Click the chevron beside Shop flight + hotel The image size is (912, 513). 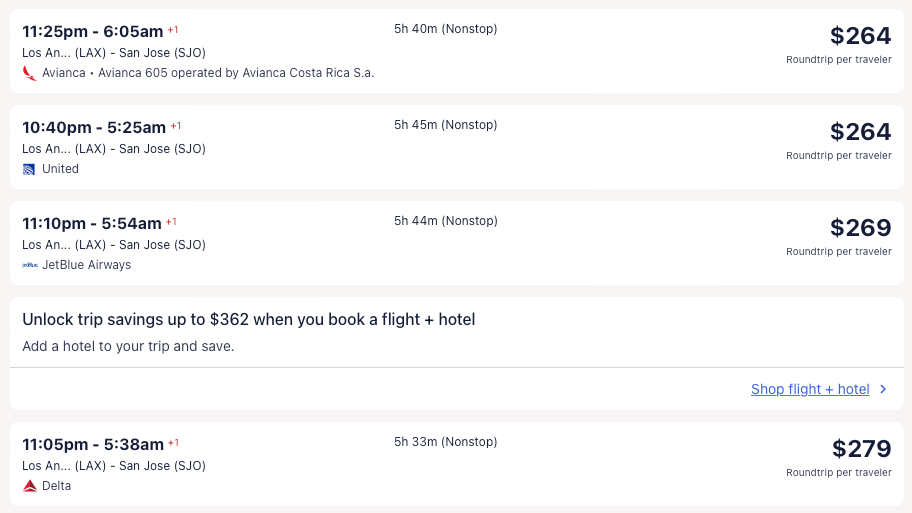[883, 389]
